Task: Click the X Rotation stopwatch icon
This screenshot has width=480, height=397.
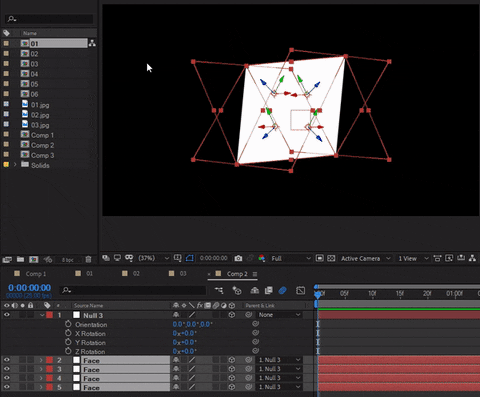Action: (x=68, y=333)
